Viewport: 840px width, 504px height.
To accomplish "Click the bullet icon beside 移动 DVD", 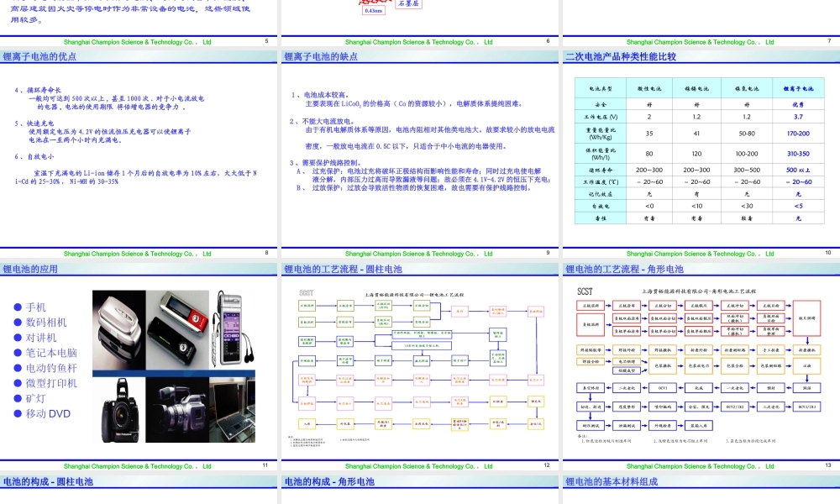I will point(17,413).
